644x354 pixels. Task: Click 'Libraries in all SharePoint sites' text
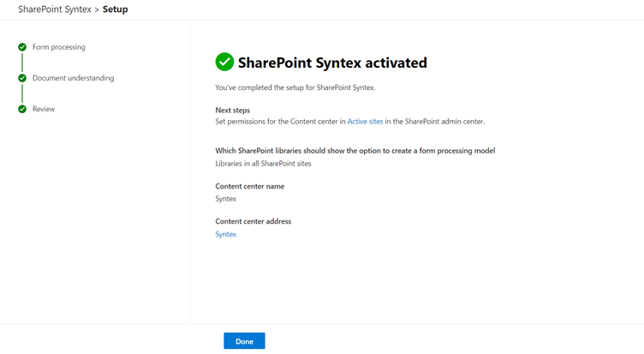263,163
